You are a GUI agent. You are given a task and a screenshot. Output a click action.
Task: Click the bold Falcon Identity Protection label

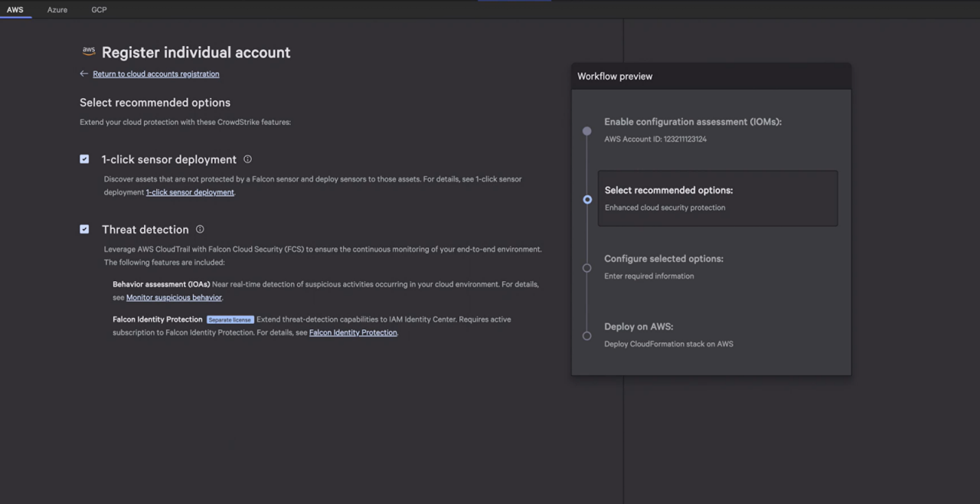(158, 319)
